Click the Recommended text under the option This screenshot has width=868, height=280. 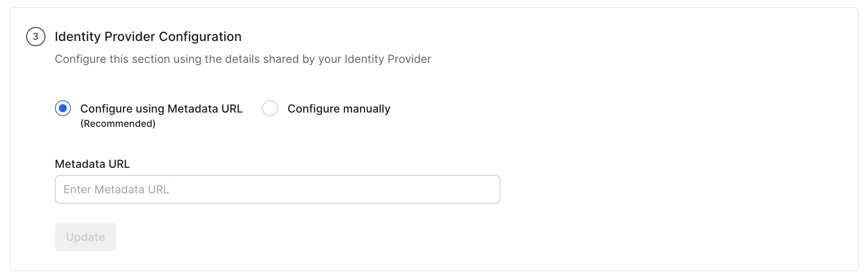(117, 123)
